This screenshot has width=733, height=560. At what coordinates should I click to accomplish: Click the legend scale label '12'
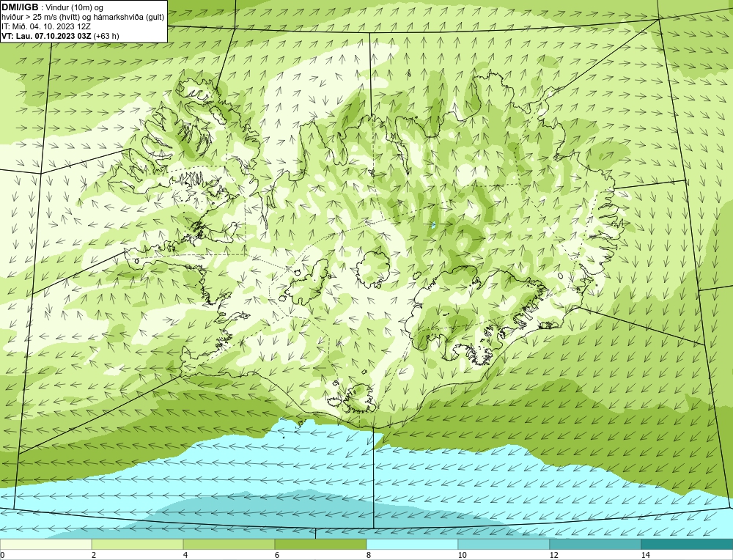pyautogui.click(x=554, y=555)
